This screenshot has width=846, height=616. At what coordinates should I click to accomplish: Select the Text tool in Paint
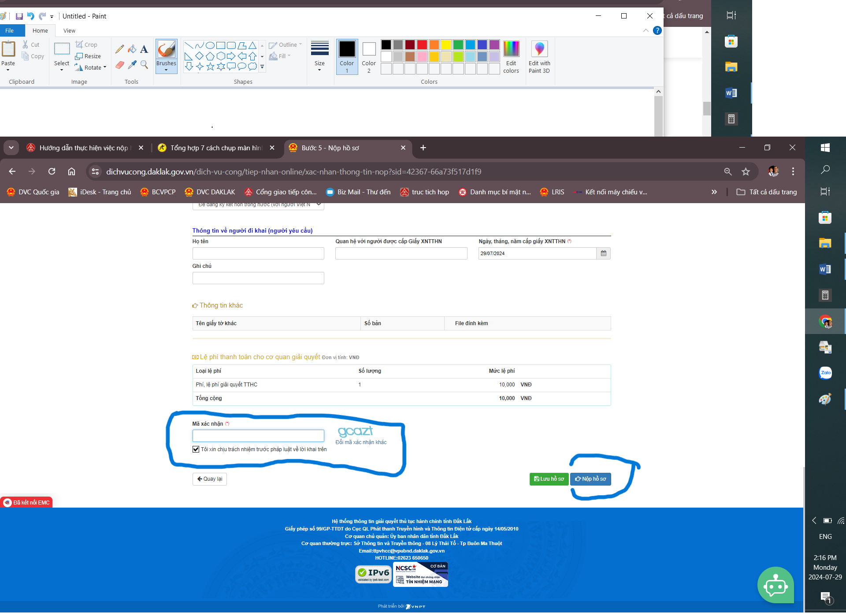pos(144,49)
